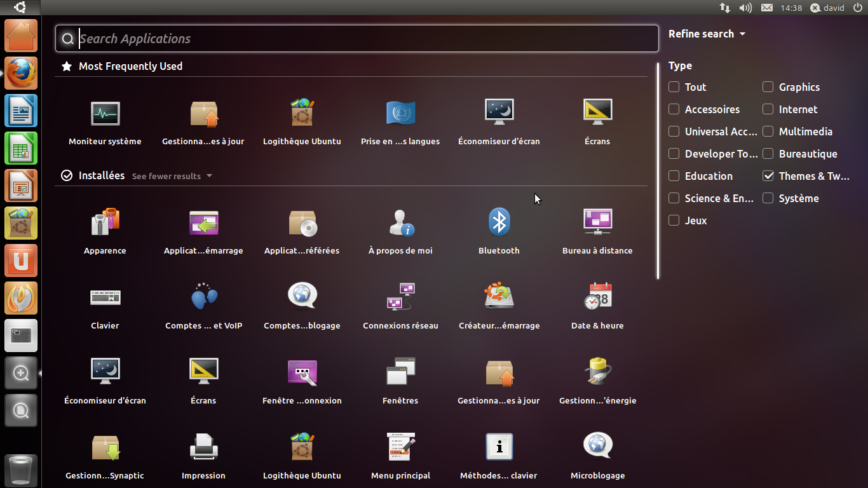
Task: Open the sound volume indicator menu
Action: [x=745, y=8]
